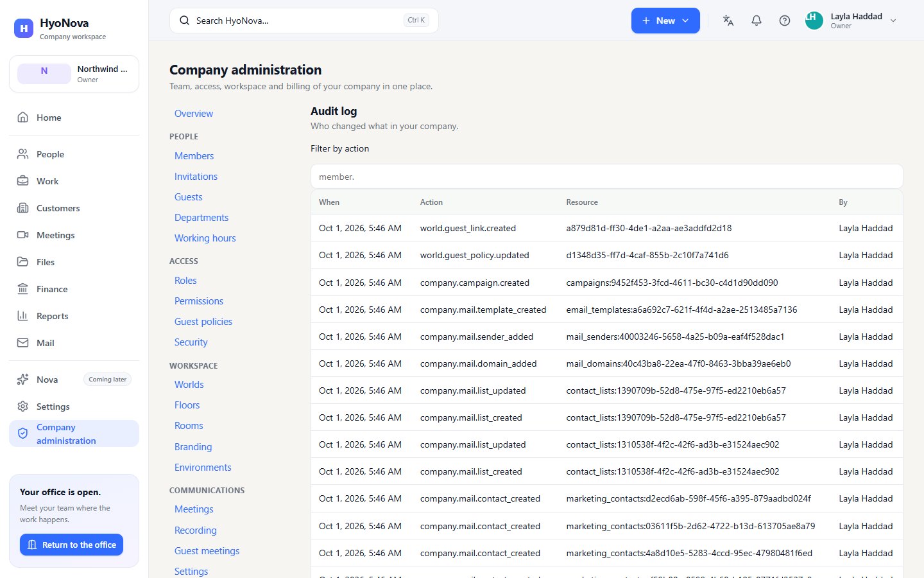Open the Members admin section
Screen dimensions: 924x578
coord(194,156)
